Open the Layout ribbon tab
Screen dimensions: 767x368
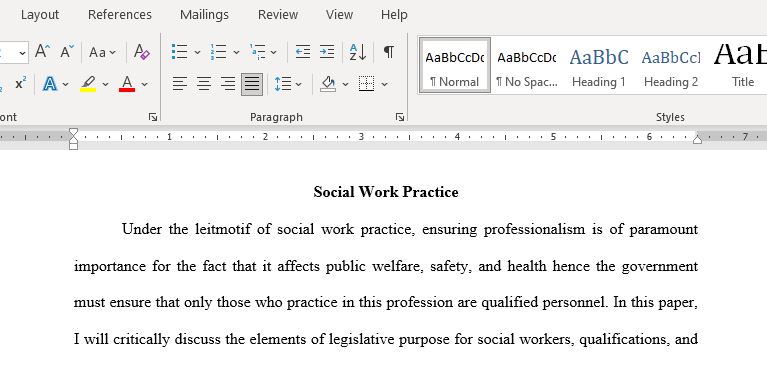click(40, 15)
